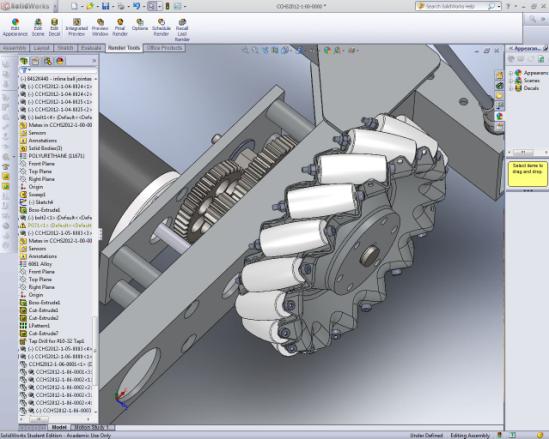Switch to the Layout tab
Screen dimensions: 549x439
(x=41, y=48)
